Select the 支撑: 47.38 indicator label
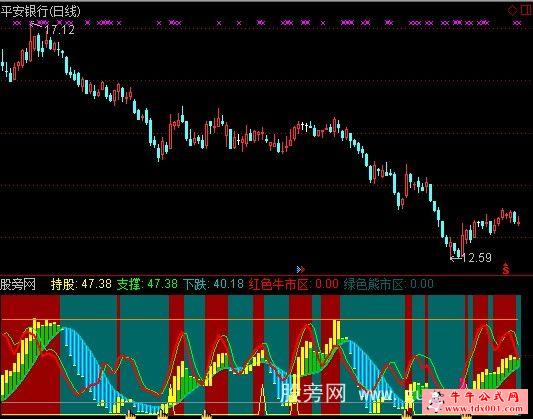The height and width of the screenshot is (419, 533). [x=147, y=284]
